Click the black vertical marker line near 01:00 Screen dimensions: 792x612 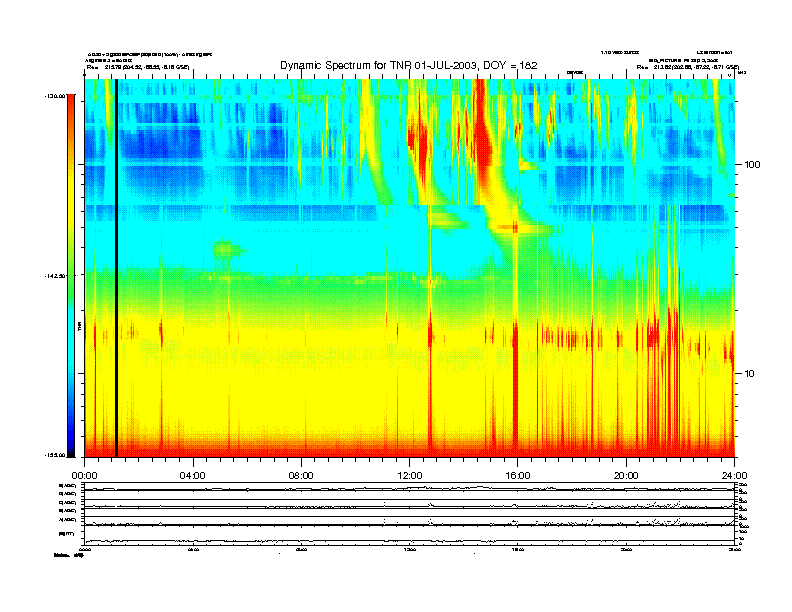(116, 268)
